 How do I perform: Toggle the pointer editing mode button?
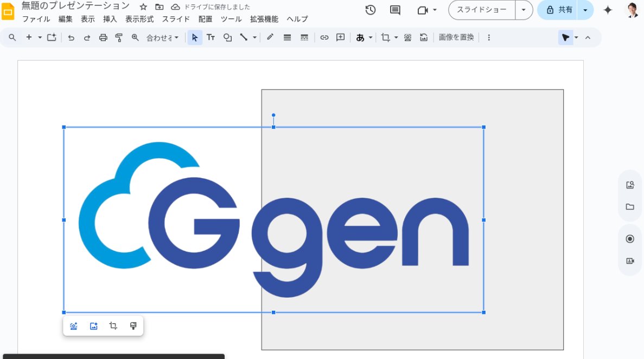click(565, 37)
